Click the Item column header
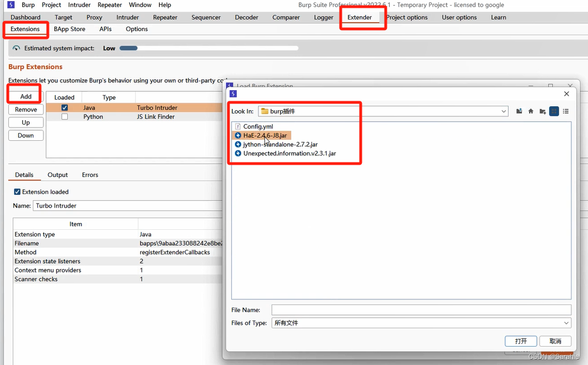This screenshot has width=588, height=365. tap(76, 224)
